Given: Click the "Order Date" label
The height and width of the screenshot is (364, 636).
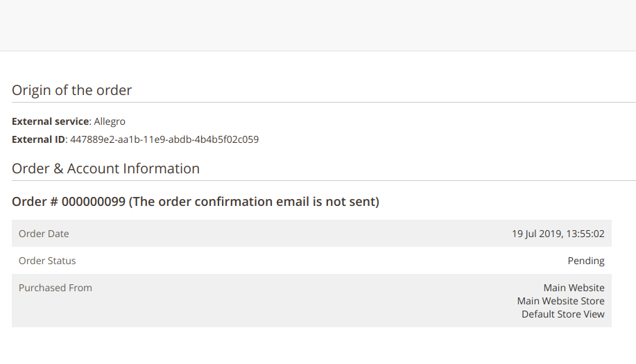Looking at the screenshot, I should point(44,234).
